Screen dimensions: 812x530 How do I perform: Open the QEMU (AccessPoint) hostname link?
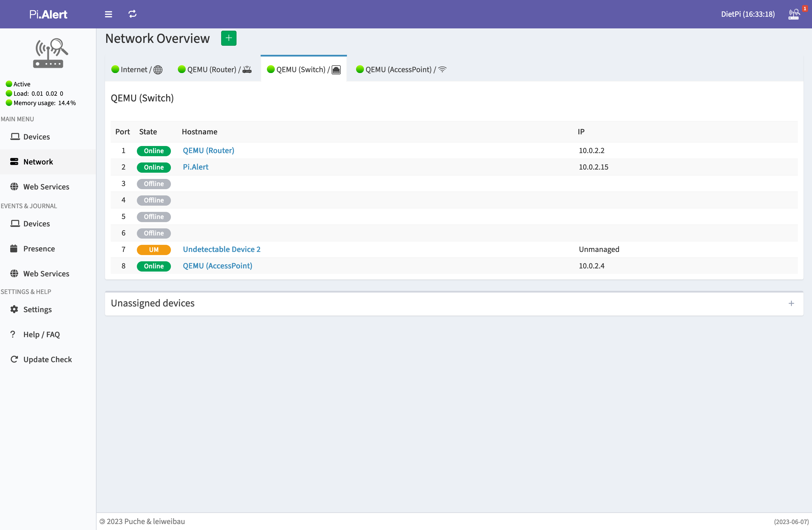coord(217,266)
